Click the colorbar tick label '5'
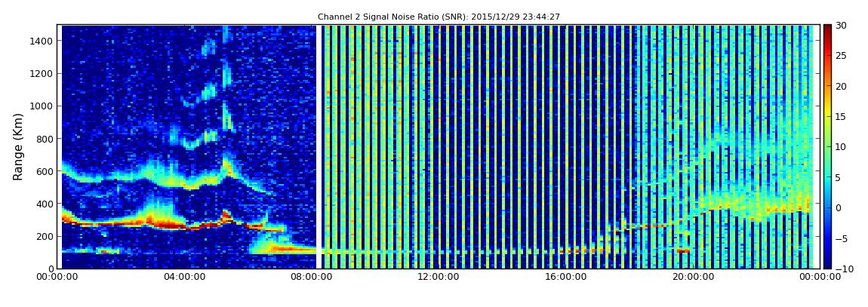 click(x=838, y=177)
